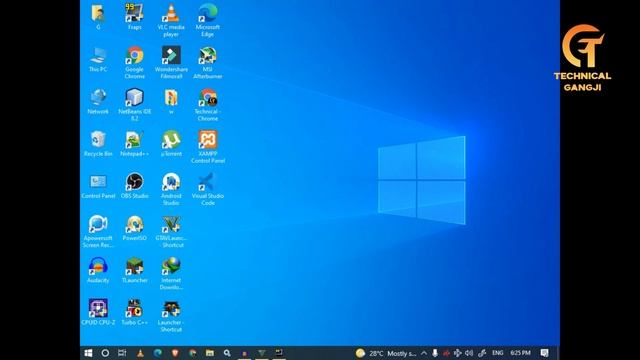Screen dimensions: 640x360
Task: Open Microsoft Edge from the taskbar
Action: pyautogui.click(x=158, y=353)
